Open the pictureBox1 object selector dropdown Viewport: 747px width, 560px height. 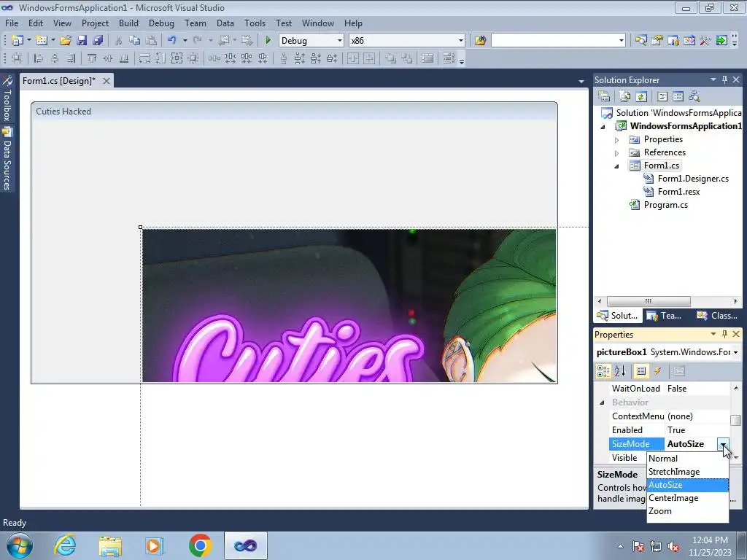[735, 352]
